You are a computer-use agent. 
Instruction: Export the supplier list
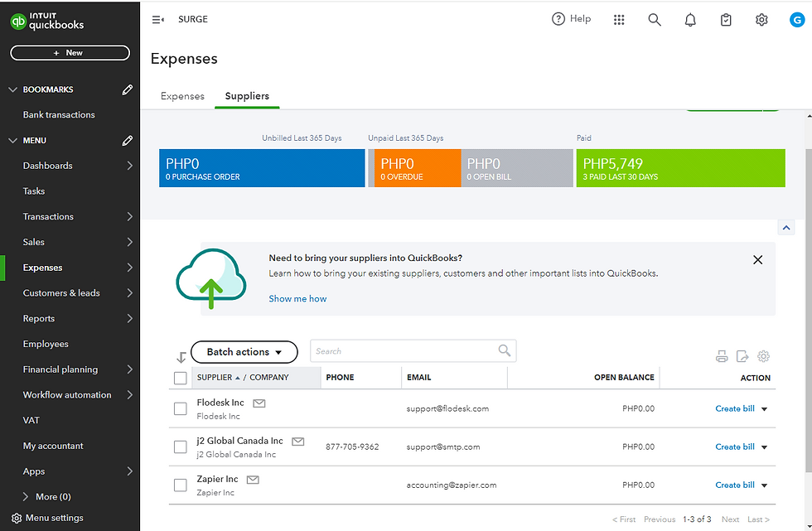pyautogui.click(x=742, y=356)
